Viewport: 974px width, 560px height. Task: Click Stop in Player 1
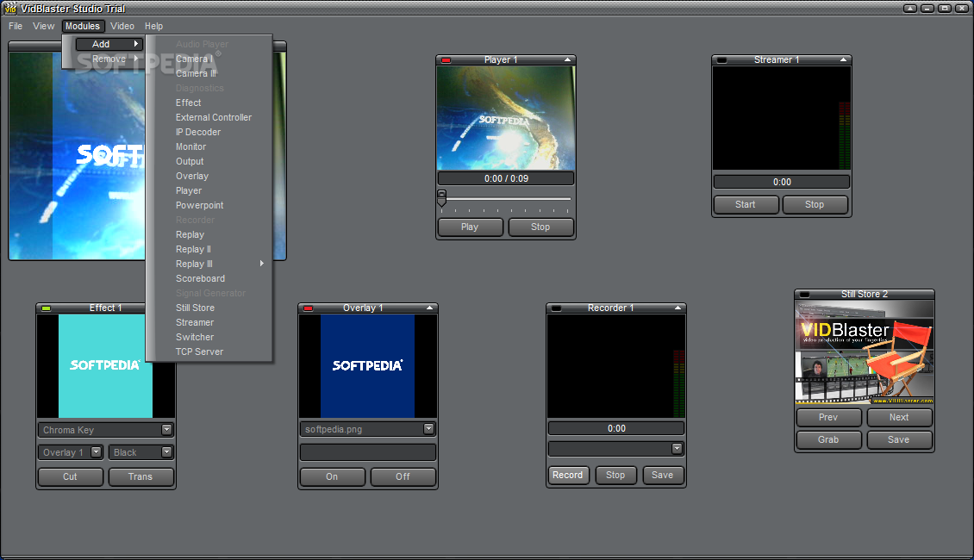[540, 227]
